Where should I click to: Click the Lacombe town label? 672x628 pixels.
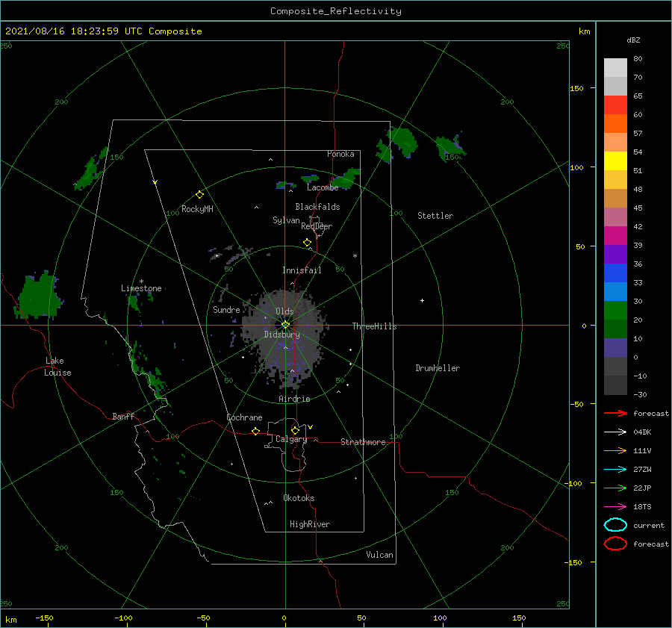[x=323, y=187]
